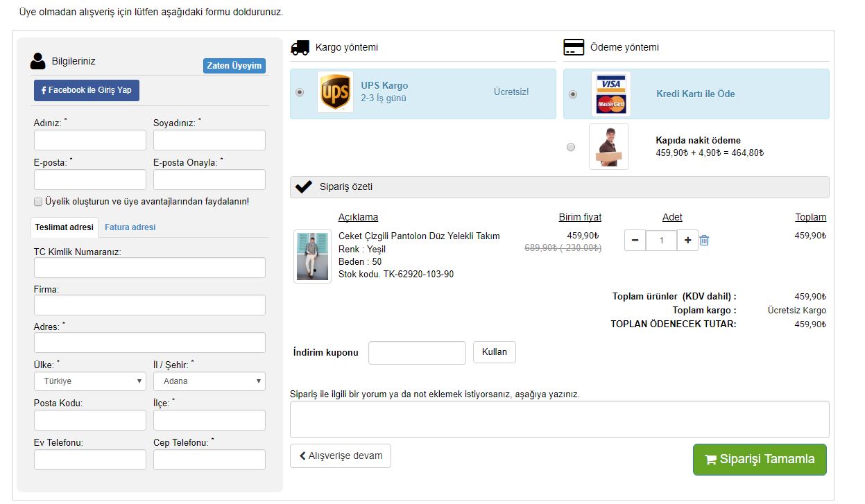
Task: Click the Visa MasterCard logo
Action: (x=611, y=94)
